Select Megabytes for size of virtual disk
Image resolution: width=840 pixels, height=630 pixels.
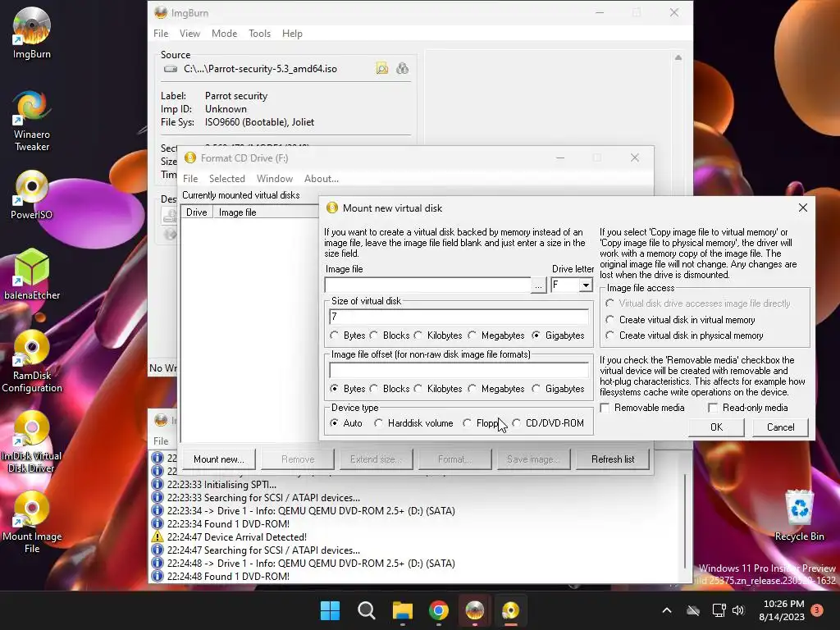[496, 336]
